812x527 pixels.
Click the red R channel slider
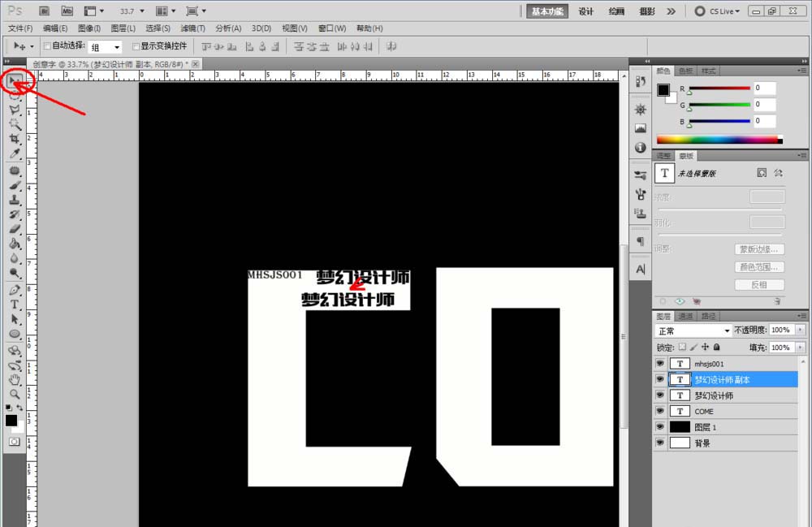tap(719, 89)
